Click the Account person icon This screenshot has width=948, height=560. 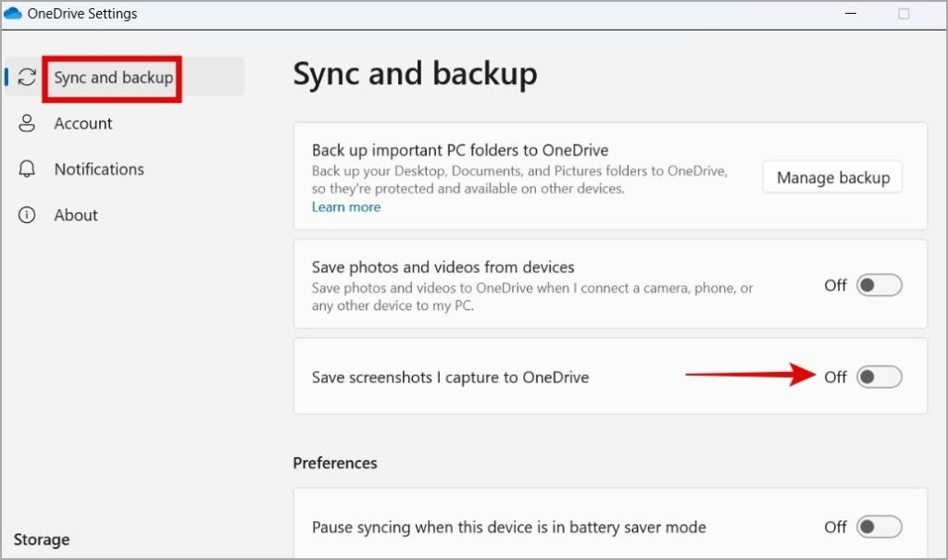coord(27,123)
